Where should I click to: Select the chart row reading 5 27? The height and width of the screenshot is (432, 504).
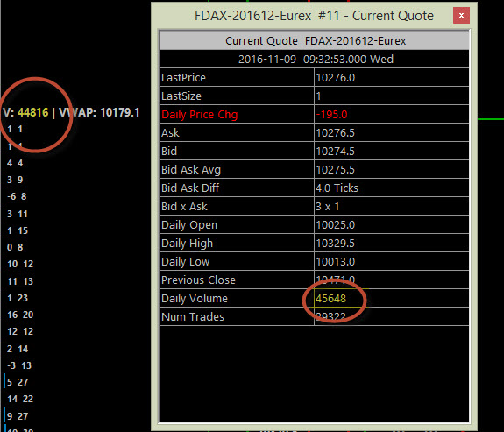[18, 383]
